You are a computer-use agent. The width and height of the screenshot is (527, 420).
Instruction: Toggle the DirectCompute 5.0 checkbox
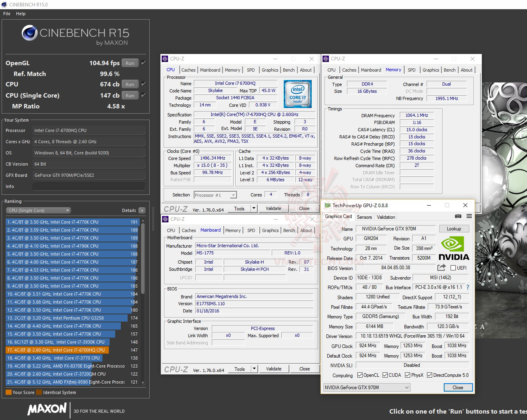429,375
